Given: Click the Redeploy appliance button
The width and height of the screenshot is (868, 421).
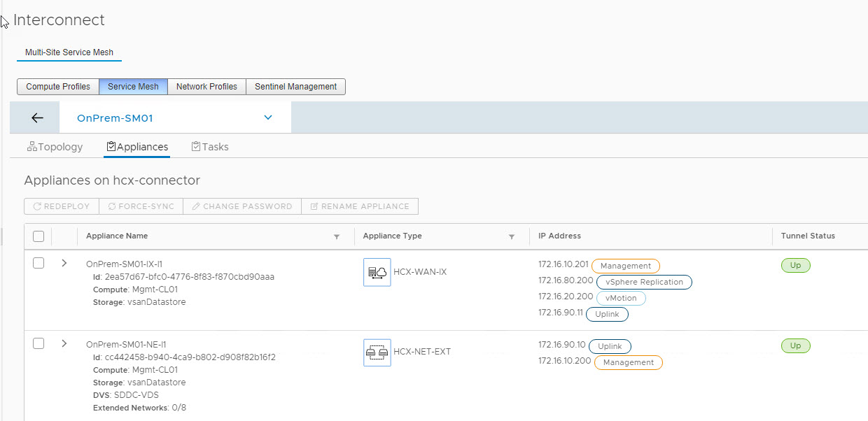Looking at the screenshot, I should click(62, 206).
